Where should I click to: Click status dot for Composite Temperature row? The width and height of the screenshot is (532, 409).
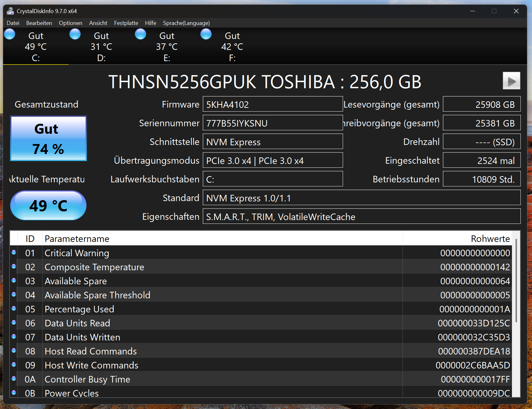point(14,267)
